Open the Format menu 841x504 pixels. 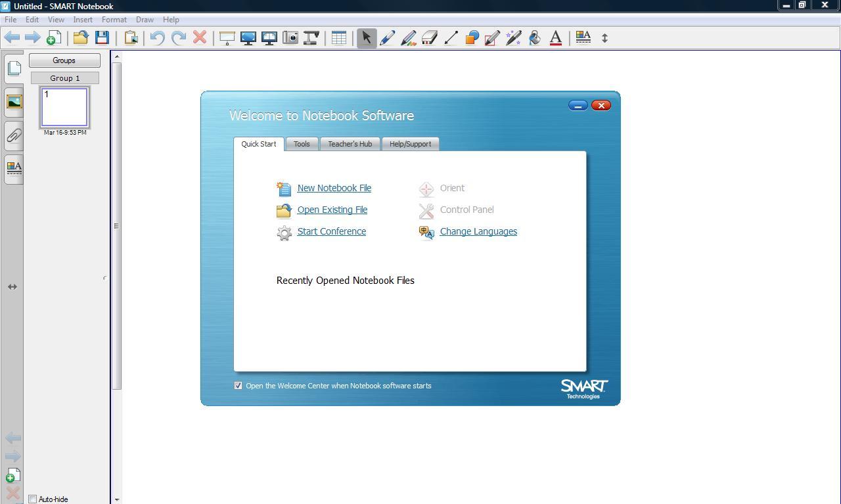pyautogui.click(x=114, y=20)
